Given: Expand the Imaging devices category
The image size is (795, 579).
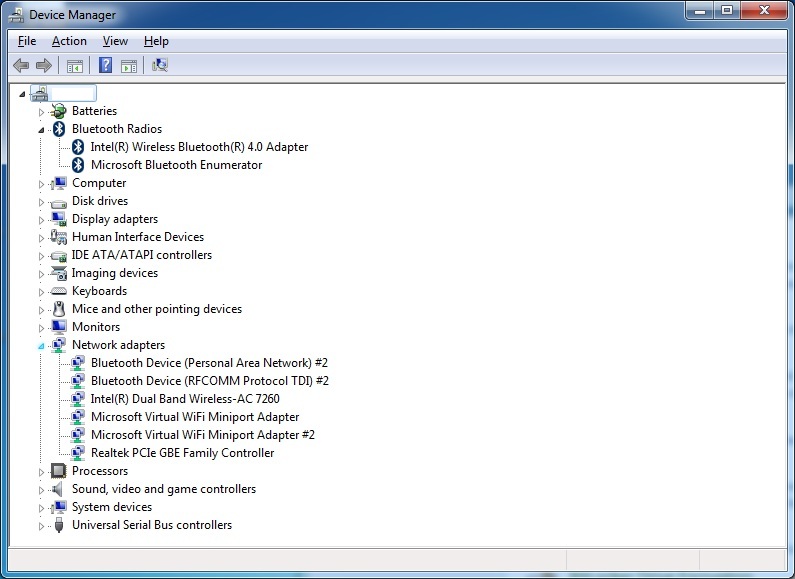Looking at the screenshot, I should pyautogui.click(x=41, y=274).
